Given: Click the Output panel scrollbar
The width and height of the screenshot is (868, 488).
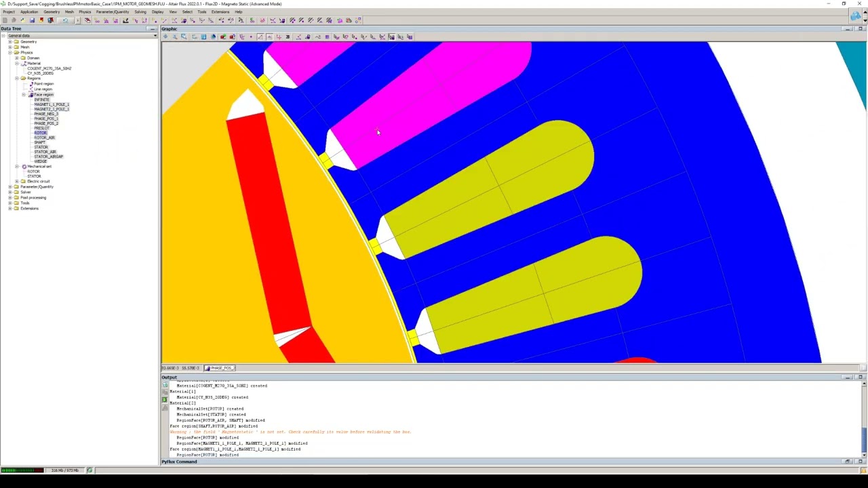Looking at the screenshot, I should [x=863, y=420].
